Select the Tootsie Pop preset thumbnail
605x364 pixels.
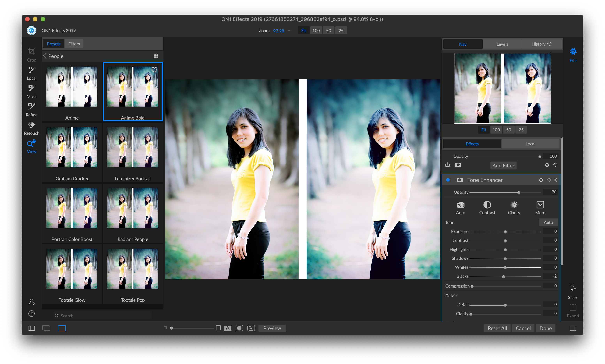[x=133, y=269]
